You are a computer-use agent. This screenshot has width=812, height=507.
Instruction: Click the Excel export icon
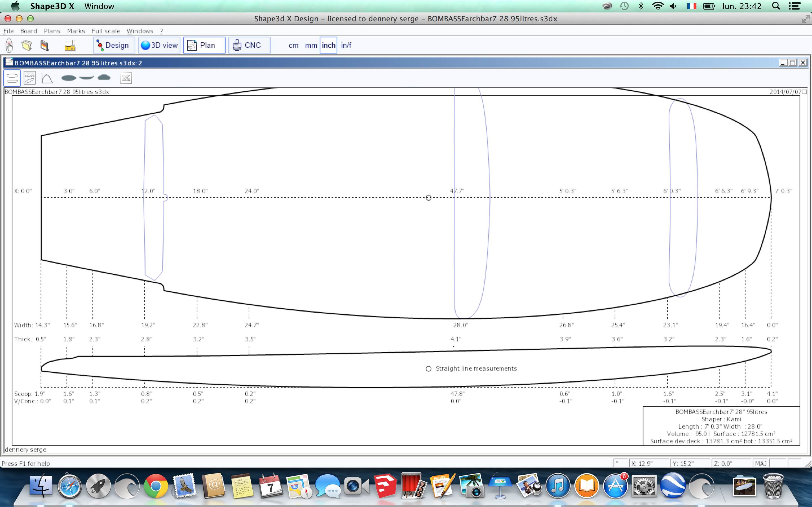click(126, 78)
